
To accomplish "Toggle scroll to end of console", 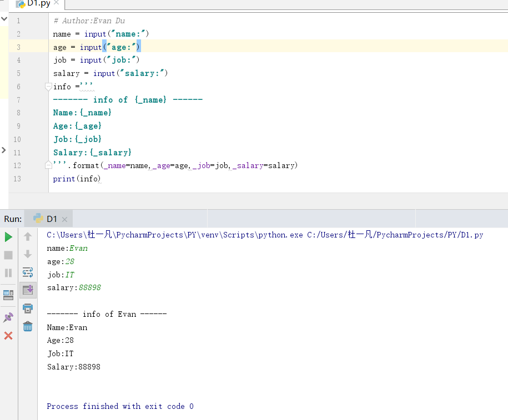I will [x=28, y=290].
